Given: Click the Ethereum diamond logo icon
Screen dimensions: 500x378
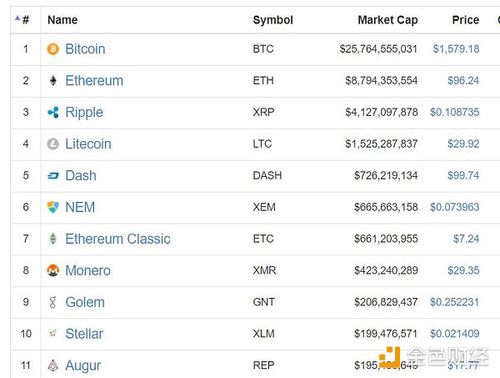Looking at the screenshot, I should pyautogui.click(x=53, y=81).
